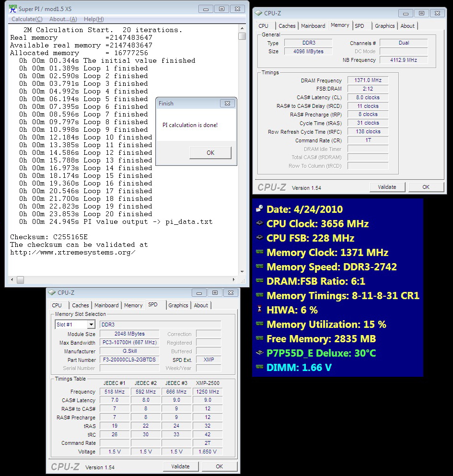The image size is (453, 476).
Task: Click Super PI scroll up arrow
Action: click(x=242, y=28)
